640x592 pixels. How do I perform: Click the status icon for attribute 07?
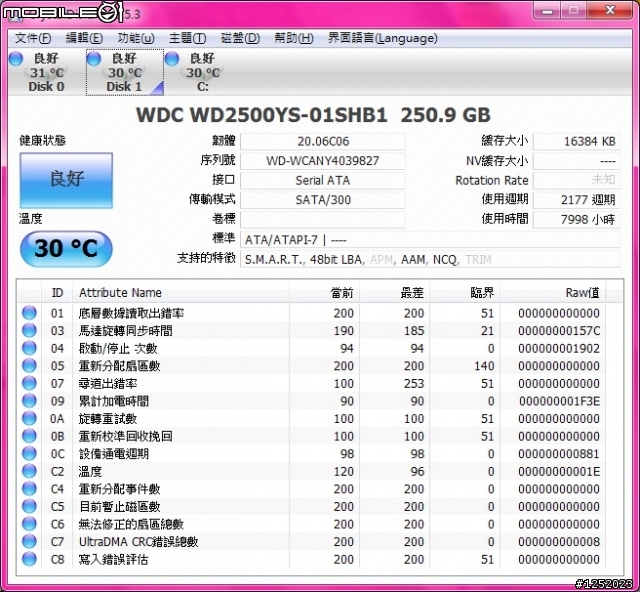click(x=29, y=383)
